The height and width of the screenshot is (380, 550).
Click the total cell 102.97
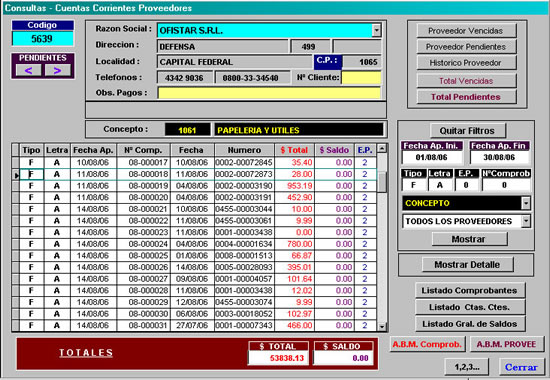click(294, 314)
